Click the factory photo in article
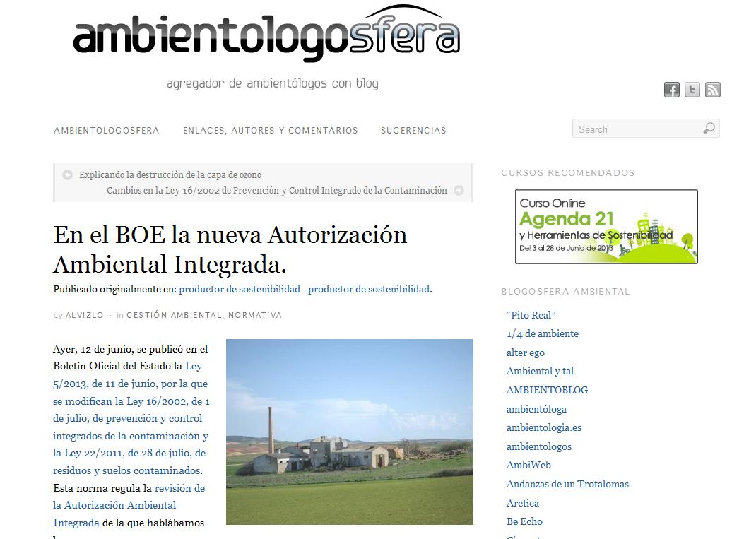The height and width of the screenshot is (539, 756). (x=350, y=432)
